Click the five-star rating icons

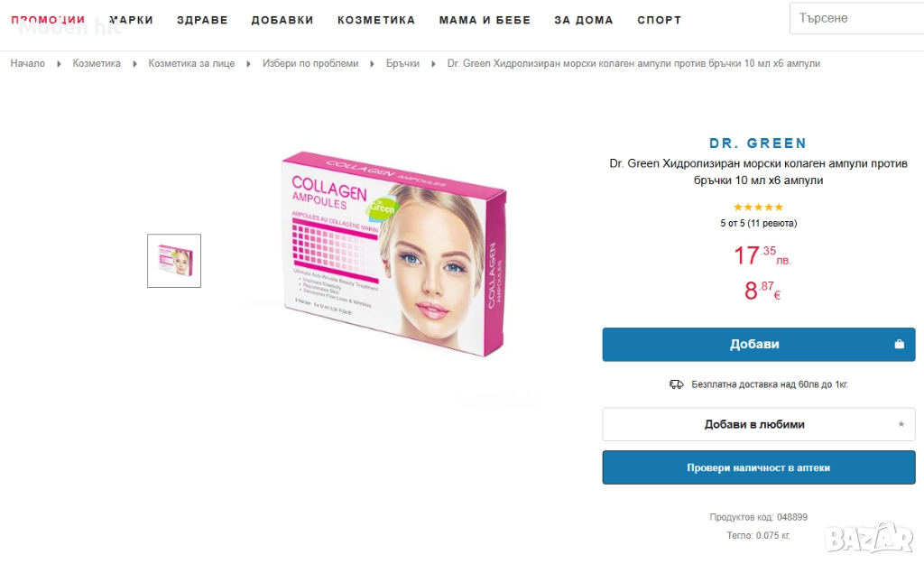click(x=758, y=207)
